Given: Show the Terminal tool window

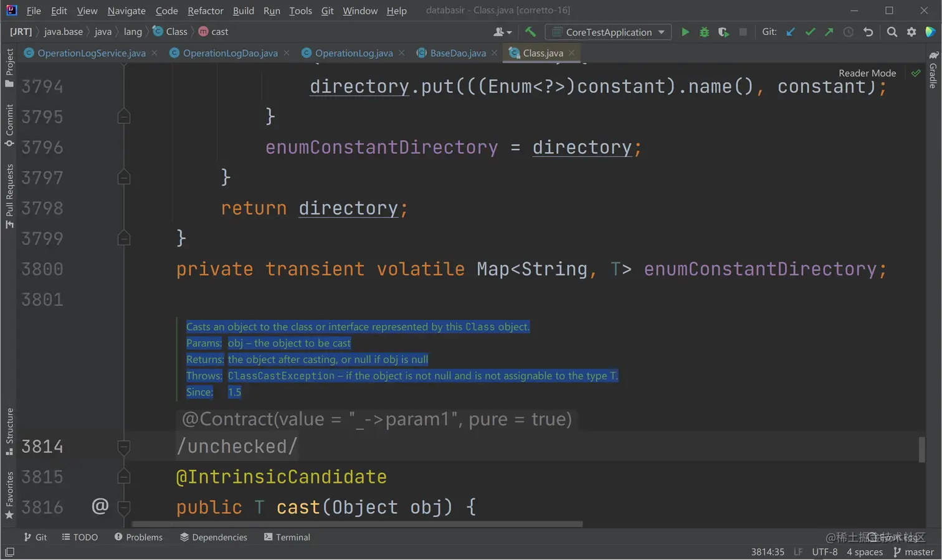Looking at the screenshot, I should point(287,537).
